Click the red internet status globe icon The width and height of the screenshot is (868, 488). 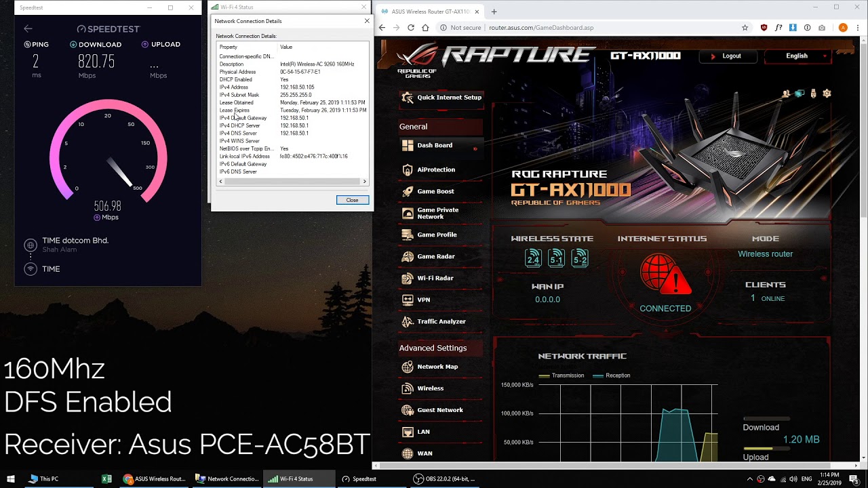[x=665, y=274]
